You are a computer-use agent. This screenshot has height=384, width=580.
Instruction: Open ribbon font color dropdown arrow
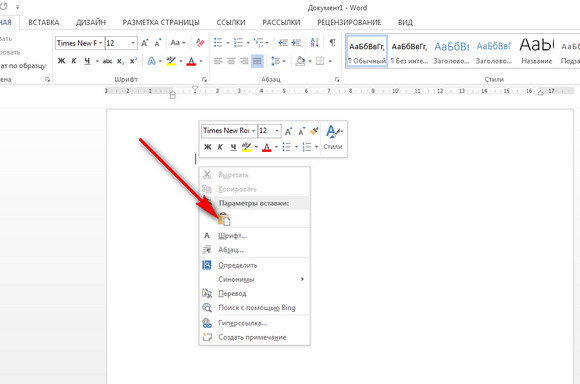(x=201, y=61)
